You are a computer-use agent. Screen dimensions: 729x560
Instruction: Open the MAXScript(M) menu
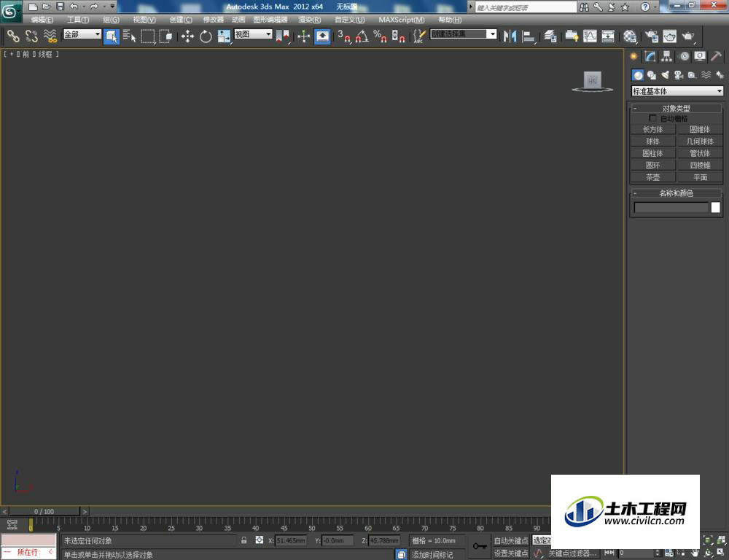coord(401,20)
